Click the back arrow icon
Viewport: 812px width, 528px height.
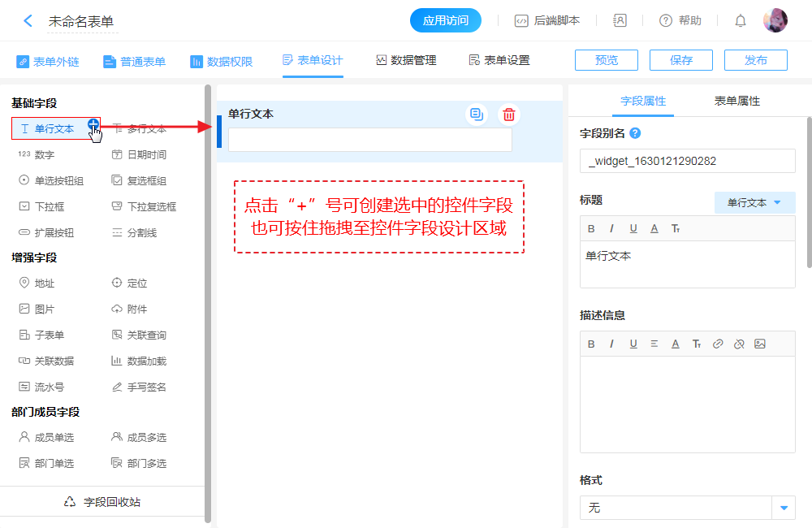[x=28, y=21]
